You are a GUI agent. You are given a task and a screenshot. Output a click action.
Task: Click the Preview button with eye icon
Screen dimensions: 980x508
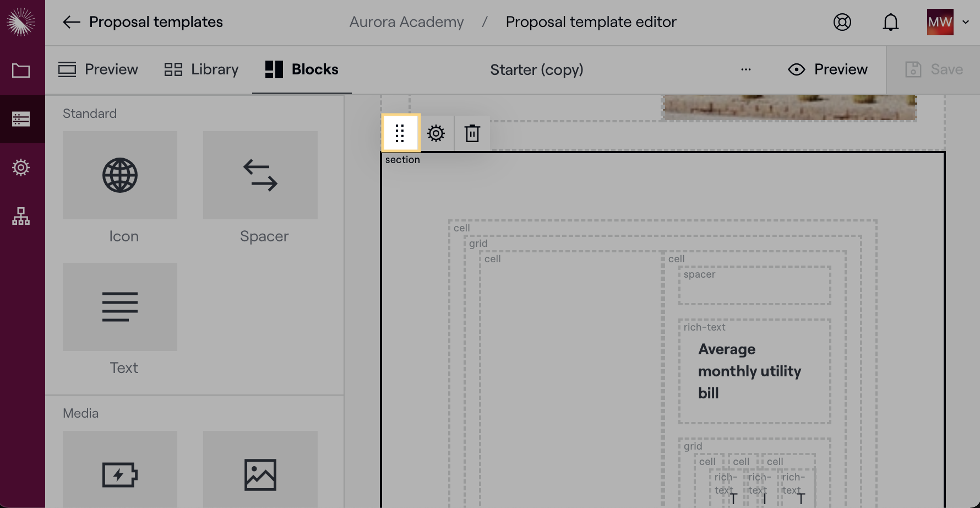point(827,69)
